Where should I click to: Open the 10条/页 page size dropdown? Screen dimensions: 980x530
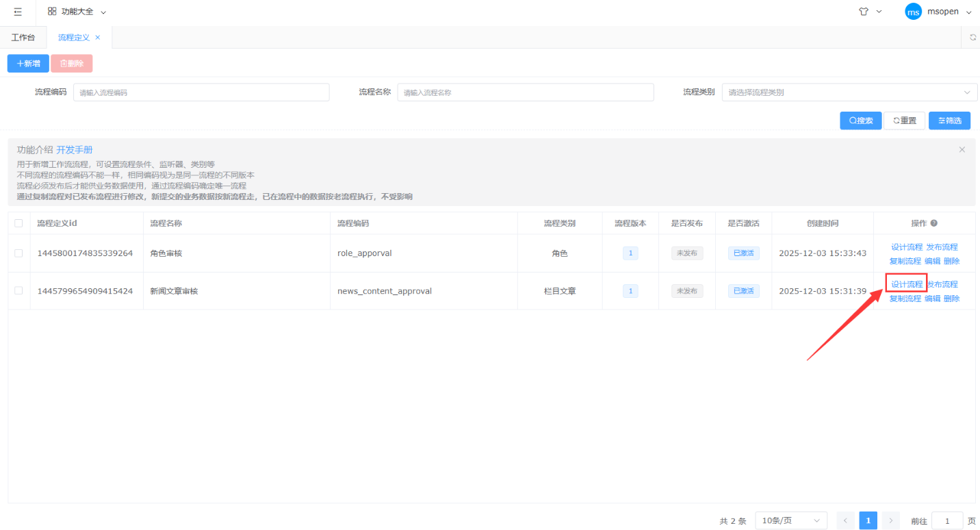point(790,521)
